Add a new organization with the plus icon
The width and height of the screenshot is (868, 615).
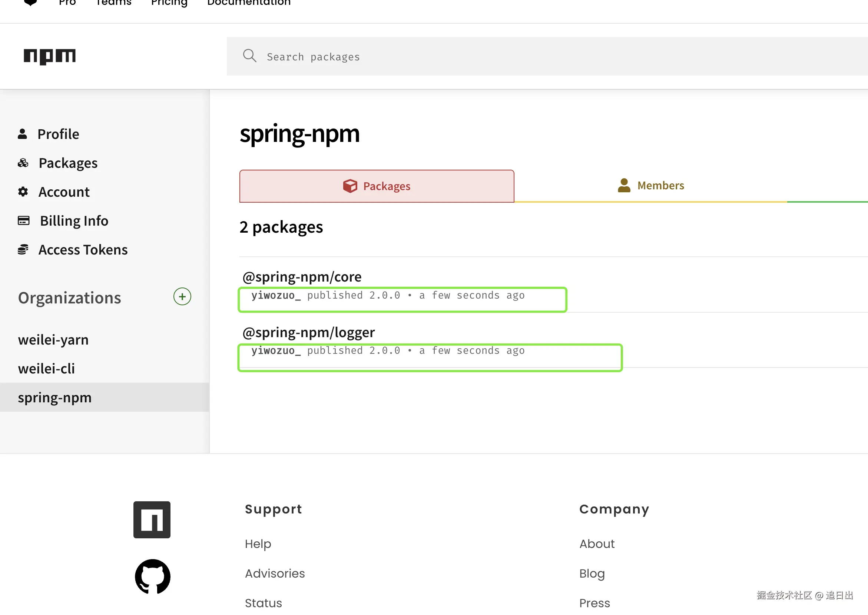point(182,296)
